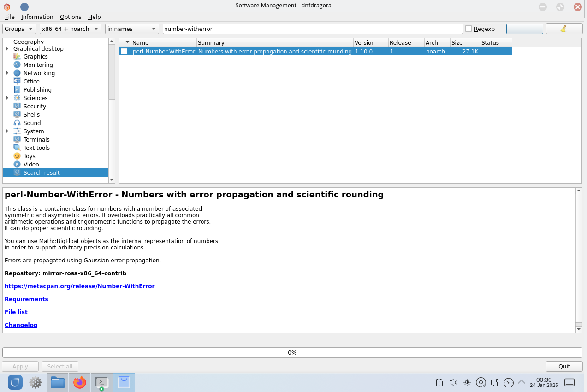
Task: Open the x86_64 + noarch architecture dropdown
Action: click(x=71, y=29)
